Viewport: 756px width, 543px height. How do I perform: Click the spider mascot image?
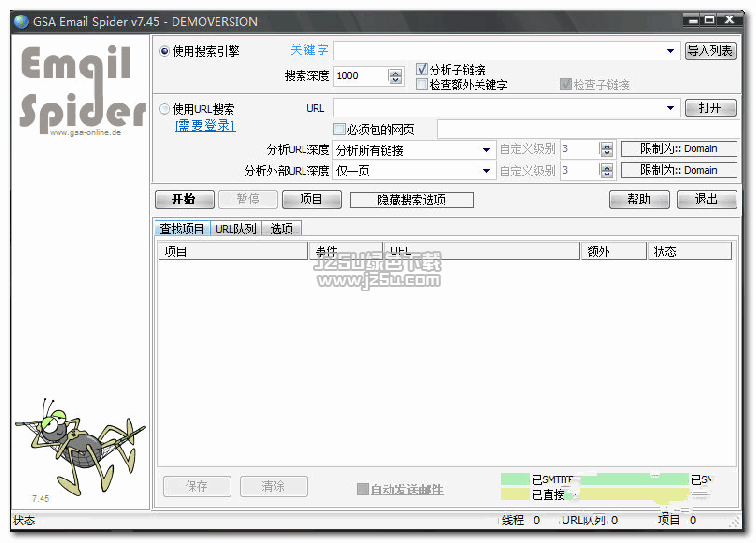click(x=80, y=446)
